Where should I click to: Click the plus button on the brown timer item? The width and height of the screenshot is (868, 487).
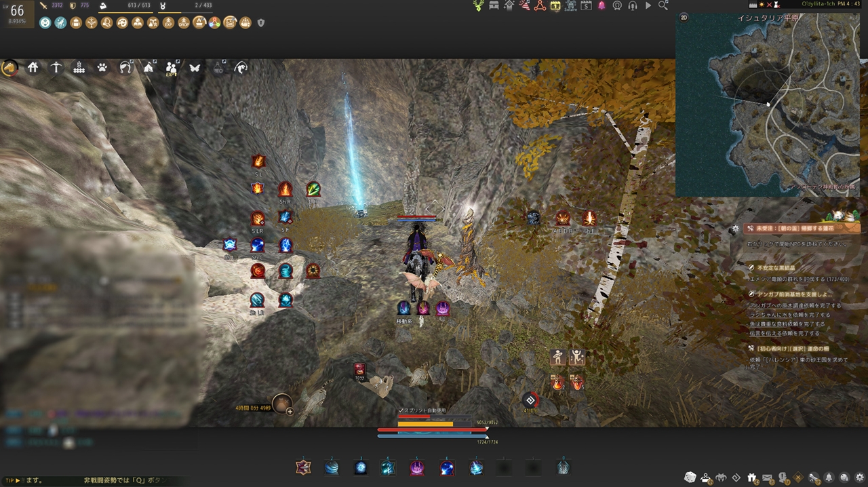(290, 411)
